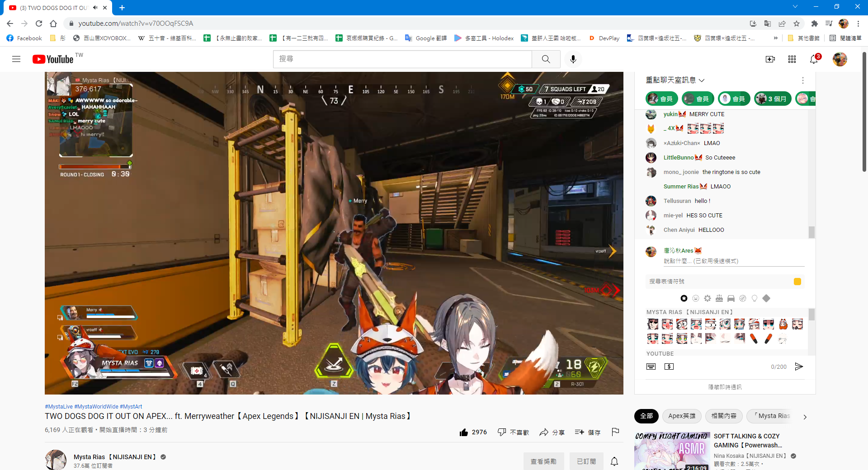The height and width of the screenshot is (470, 868).
Task: Open the 3個月 member badge chip
Action: [773, 99]
